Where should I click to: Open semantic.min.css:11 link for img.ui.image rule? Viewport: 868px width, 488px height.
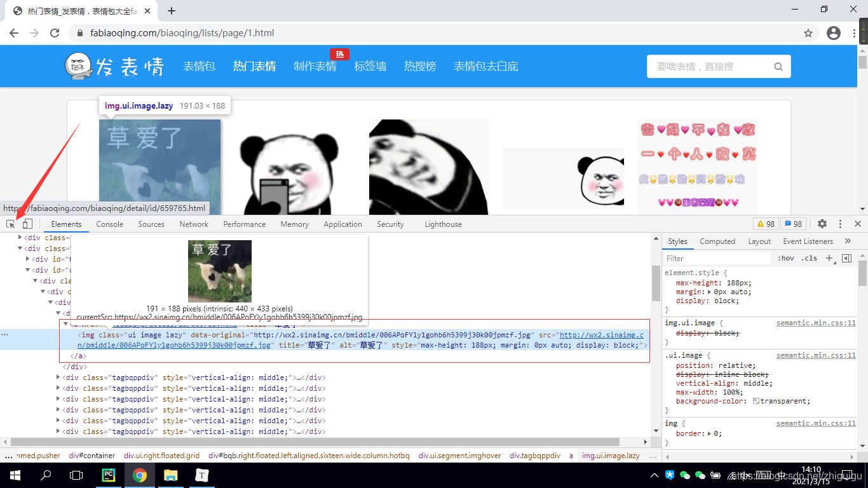(x=816, y=323)
